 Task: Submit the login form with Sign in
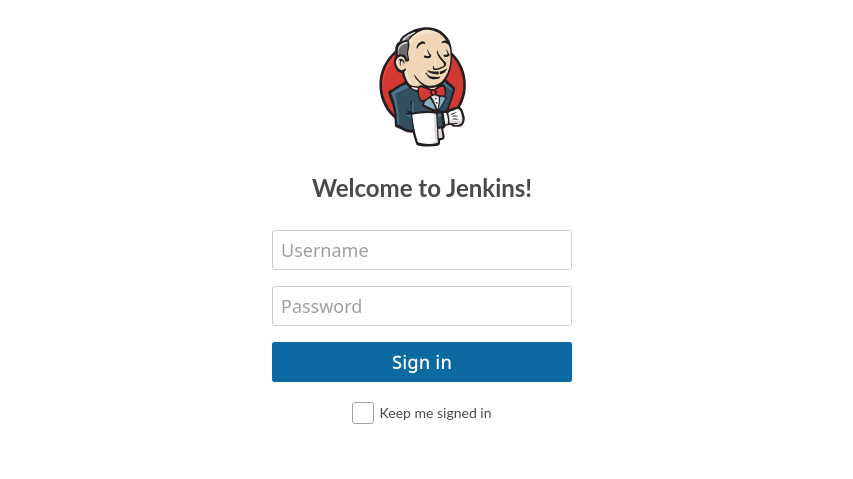(x=422, y=362)
